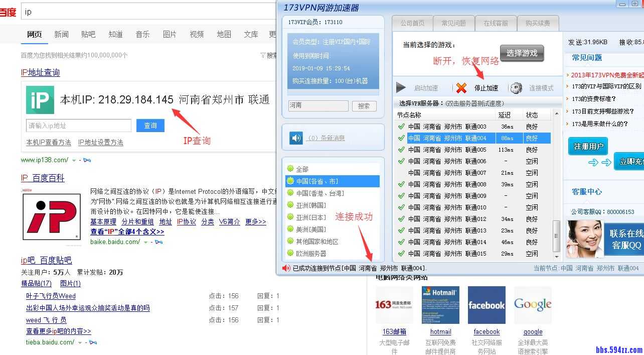Click the Google logo icon
The image size is (644, 355).
point(533,305)
